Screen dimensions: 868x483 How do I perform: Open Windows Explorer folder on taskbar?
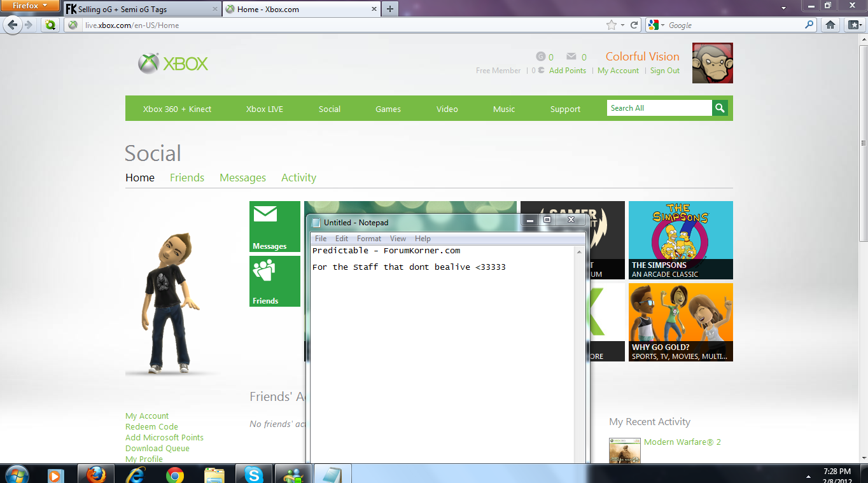pyautogui.click(x=214, y=474)
